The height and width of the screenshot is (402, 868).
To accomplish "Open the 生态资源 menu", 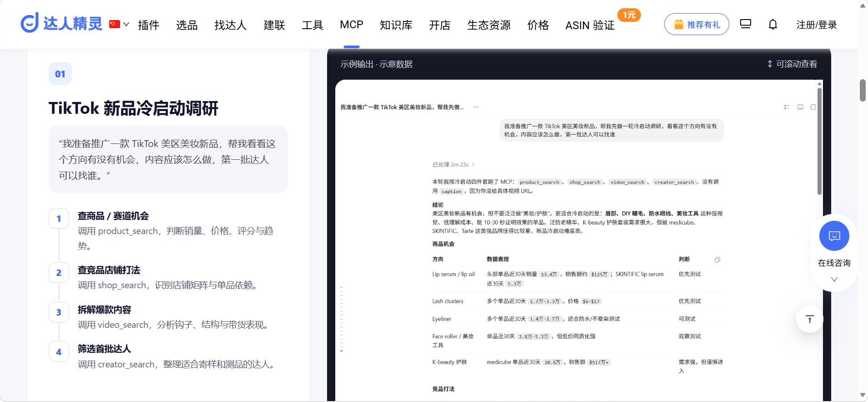I will tap(489, 25).
